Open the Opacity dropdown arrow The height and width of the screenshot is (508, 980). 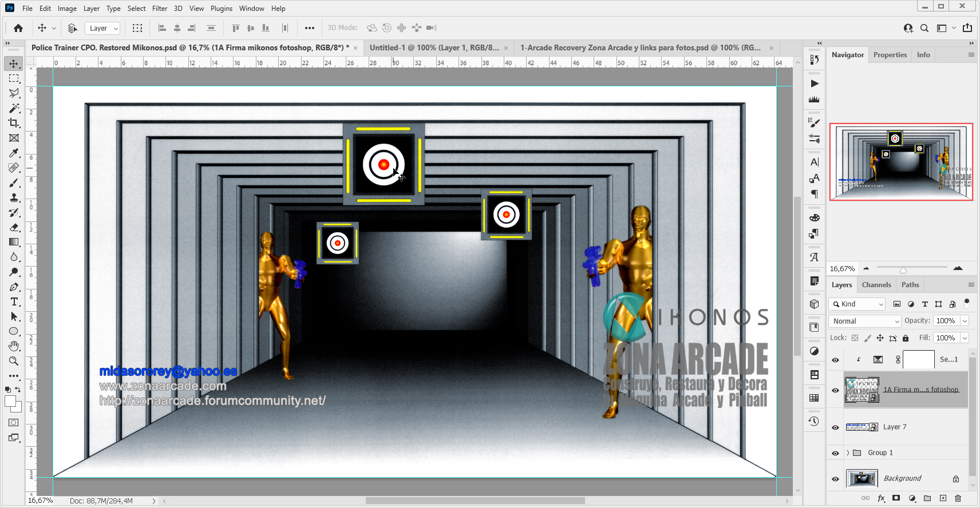tap(965, 321)
